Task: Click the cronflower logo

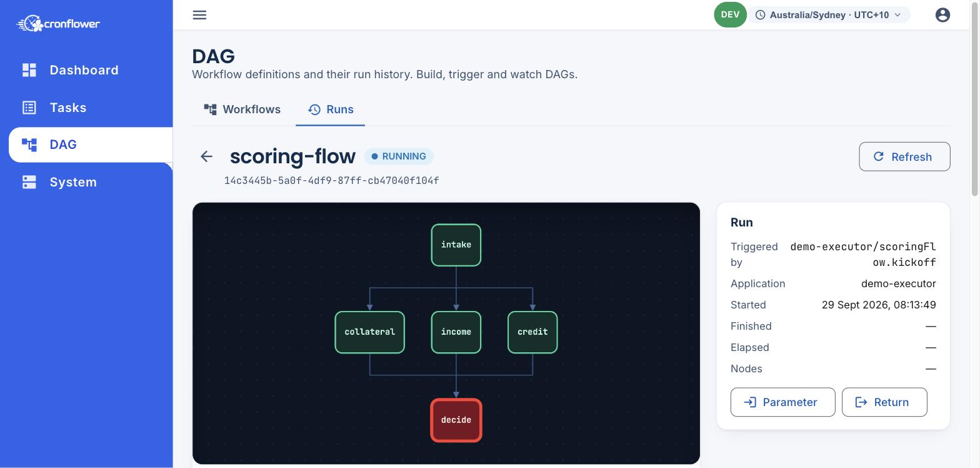Action: (58, 24)
